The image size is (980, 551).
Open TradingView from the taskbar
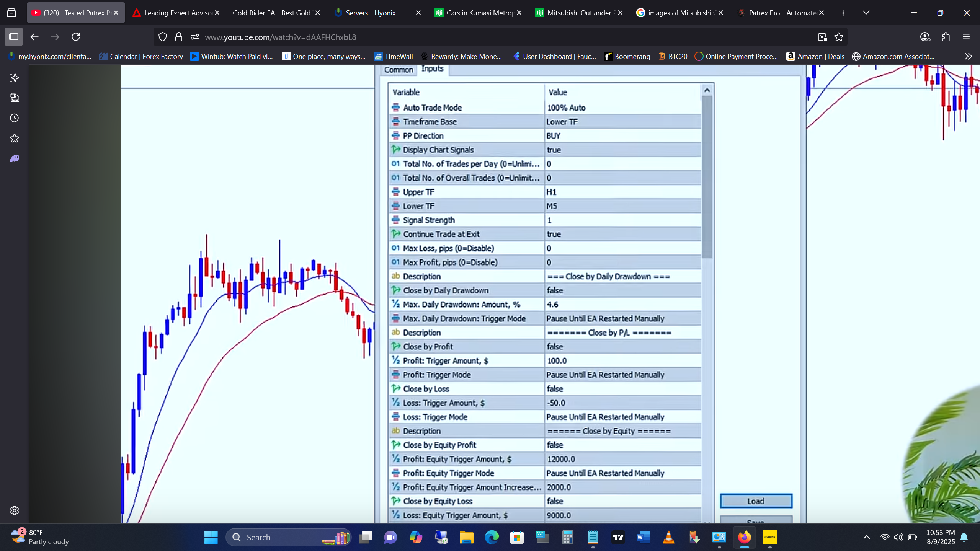coord(618,537)
